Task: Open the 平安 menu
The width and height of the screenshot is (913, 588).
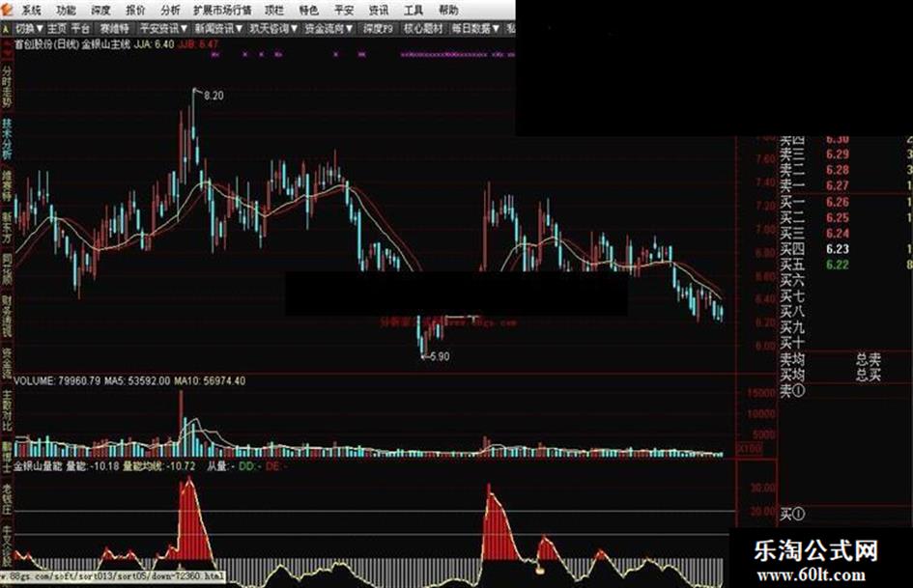Action: 344,10
